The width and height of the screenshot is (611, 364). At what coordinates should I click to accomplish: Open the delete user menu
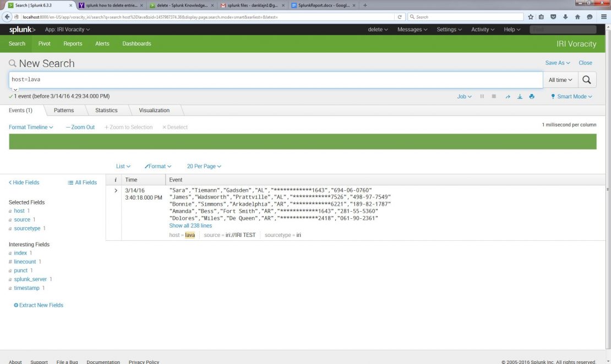coord(378,30)
